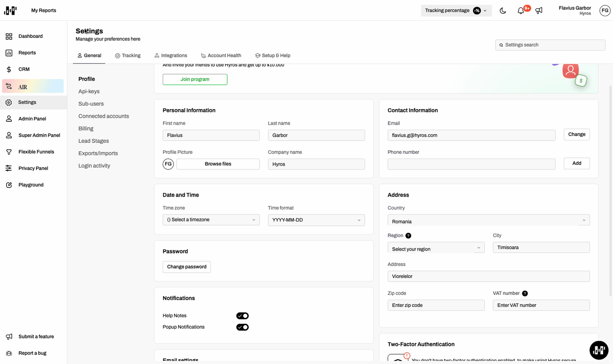Open the Hyros chat widget icon
The height and width of the screenshot is (364, 613).
(x=599, y=350)
